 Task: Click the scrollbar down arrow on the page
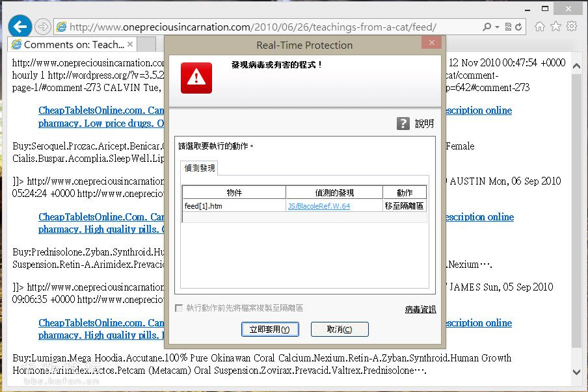[576, 372]
